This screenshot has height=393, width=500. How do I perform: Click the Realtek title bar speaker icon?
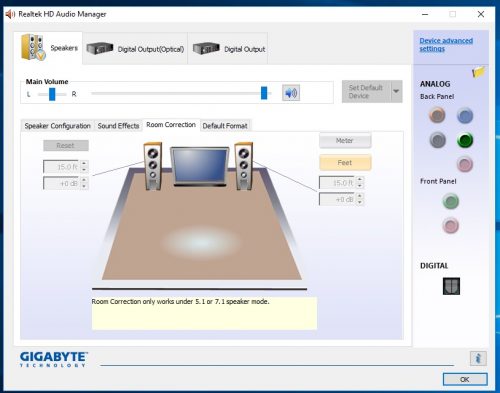[x=10, y=14]
